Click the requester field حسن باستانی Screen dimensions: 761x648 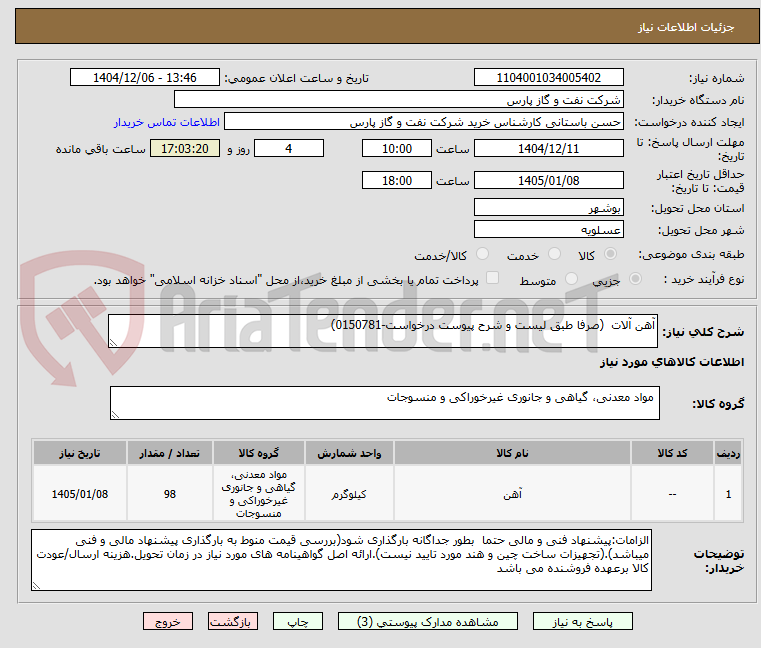click(x=424, y=122)
